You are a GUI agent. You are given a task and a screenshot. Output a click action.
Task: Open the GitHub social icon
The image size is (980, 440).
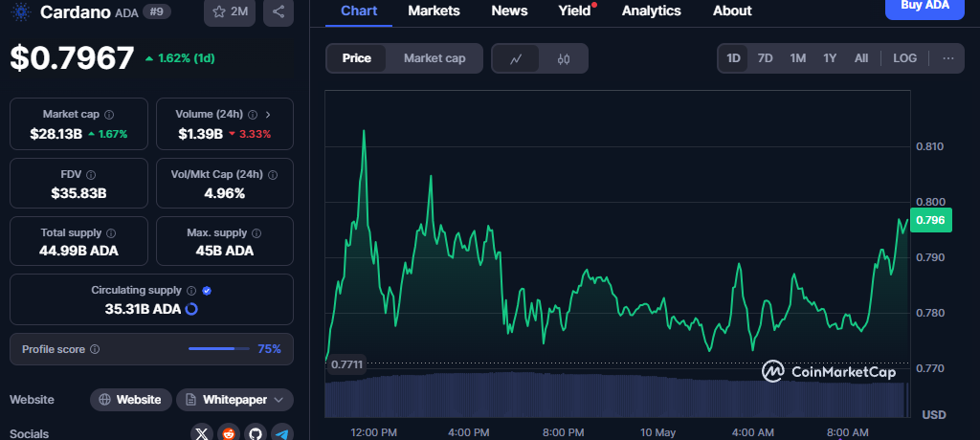pyautogui.click(x=255, y=433)
